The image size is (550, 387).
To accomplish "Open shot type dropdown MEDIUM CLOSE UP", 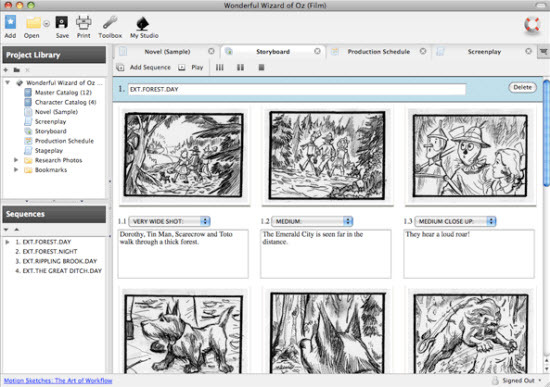I will [x=455, y=221].
